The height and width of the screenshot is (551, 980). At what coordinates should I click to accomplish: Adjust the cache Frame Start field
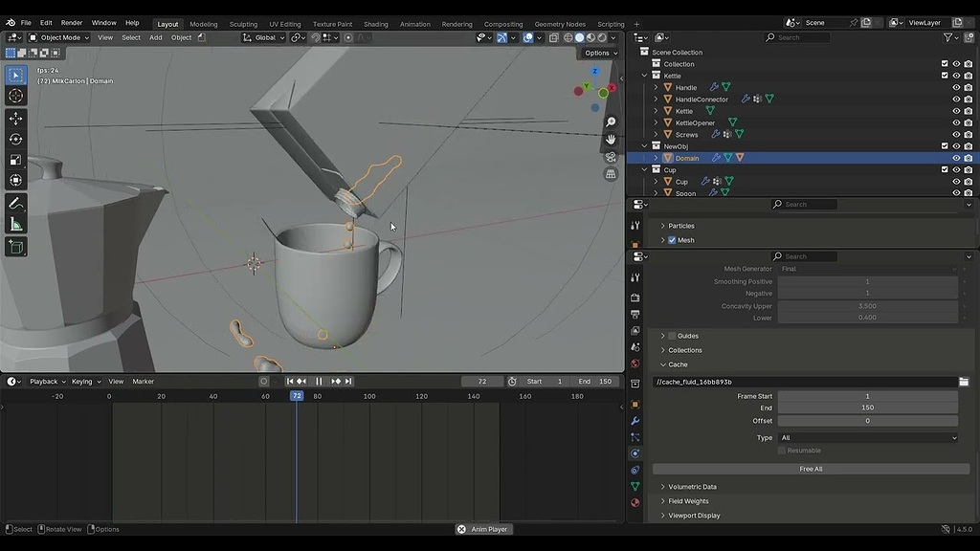[868, 396]
